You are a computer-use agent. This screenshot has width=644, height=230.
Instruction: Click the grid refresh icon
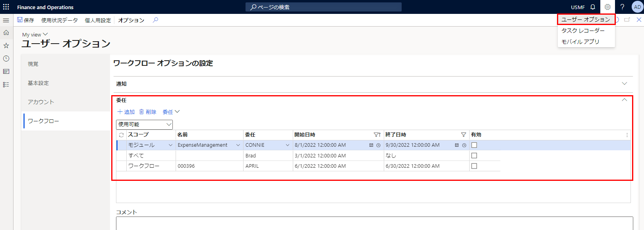coord(121,135)
